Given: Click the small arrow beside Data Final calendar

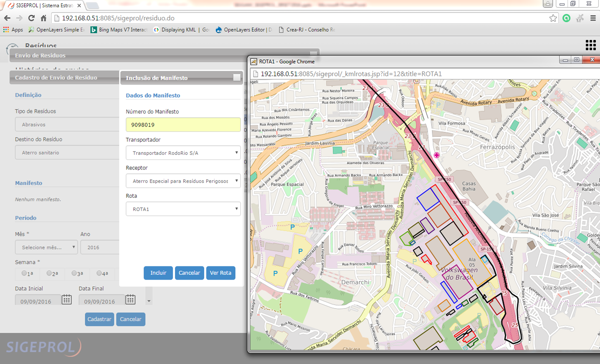Looking at the screenshot, I should click(149, 301).
